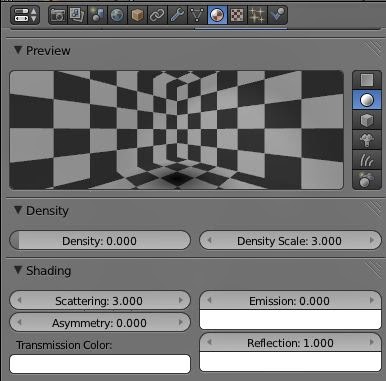The width and height of the screenshot is (386, 381).
Task: Grab the Density panel drag grip
Action: tap(373, 209)
